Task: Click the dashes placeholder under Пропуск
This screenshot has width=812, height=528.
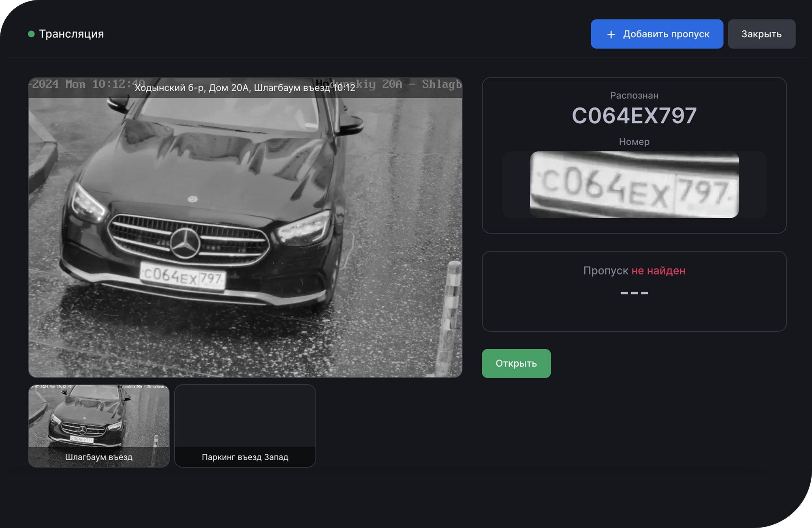Action: click(x=634, y=293)
